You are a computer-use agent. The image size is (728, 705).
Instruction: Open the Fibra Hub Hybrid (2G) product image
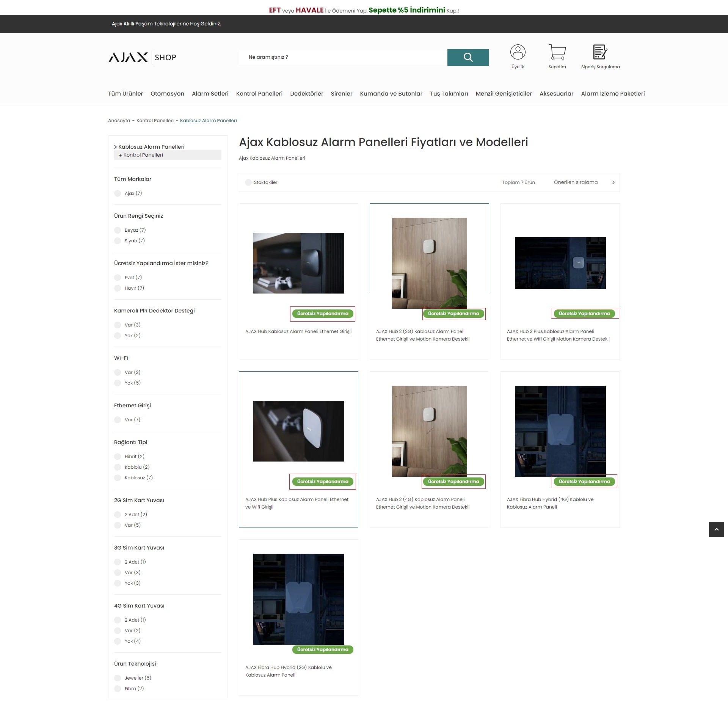[299, 599]
